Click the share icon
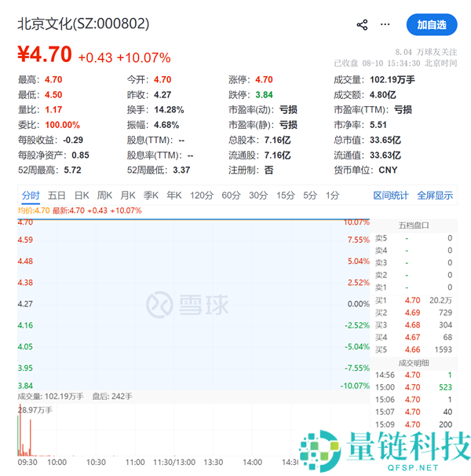 [x=362, y=24]
